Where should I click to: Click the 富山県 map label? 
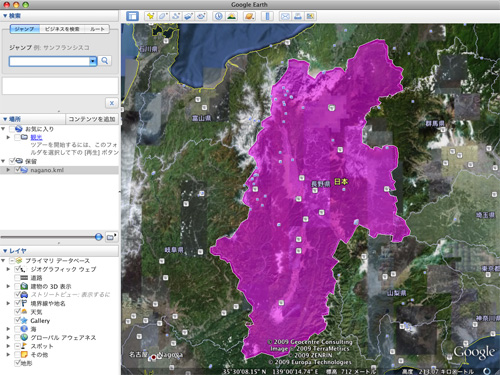tap(202, 118)
